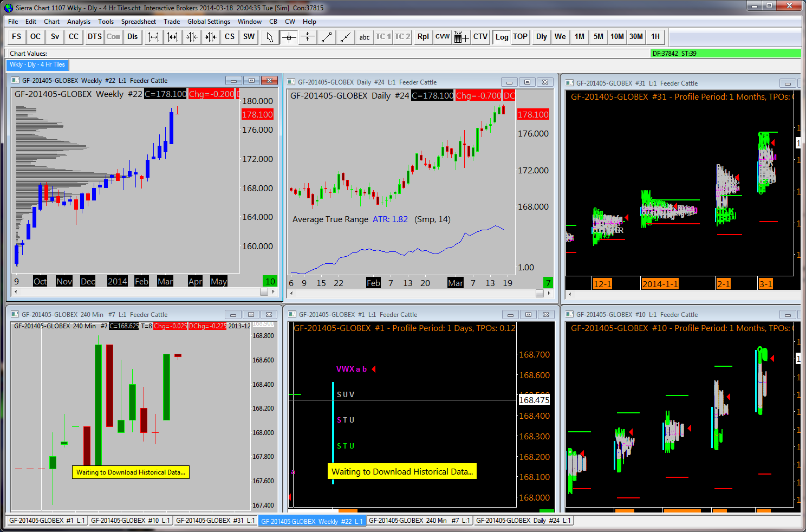The image size is (806, 532).
Task: Click the TVW grid plus icon
Action: pos(461,37)
